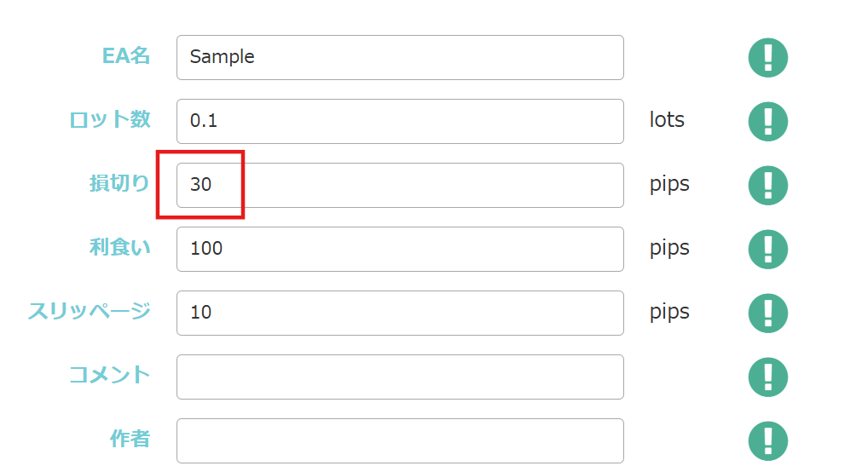Click the empty コメント text field
The image size is (868, 466).
tap(400, 377)
